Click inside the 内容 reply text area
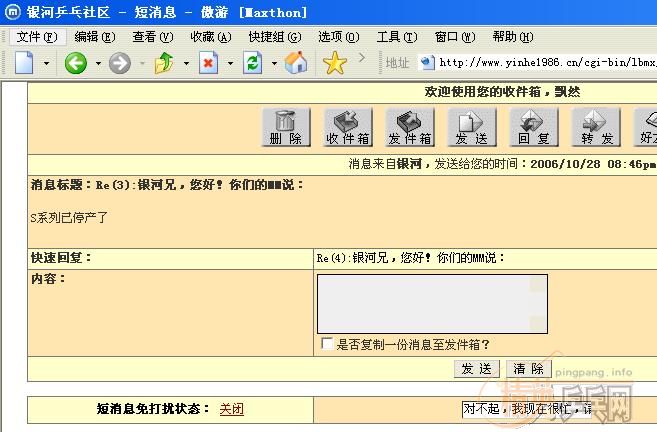Image resolution: width=657 pixels, height=432 pixels. (431, 303)
